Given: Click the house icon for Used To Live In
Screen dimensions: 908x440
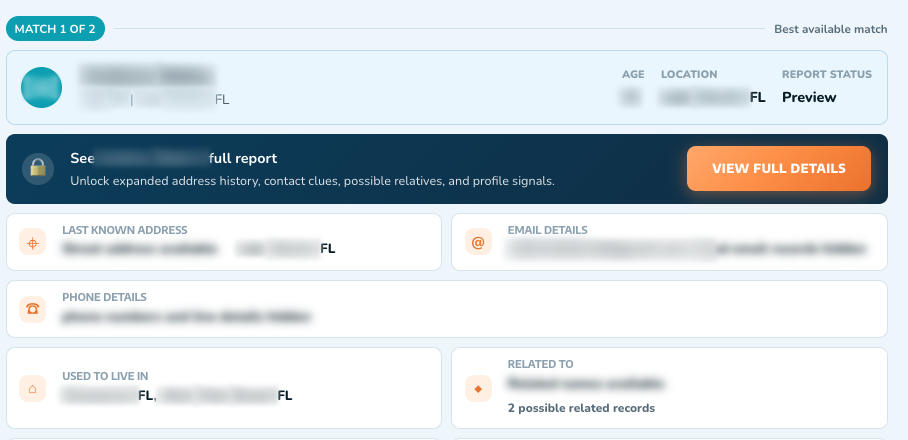Looking at the screenshot, I should coord(33,388).
